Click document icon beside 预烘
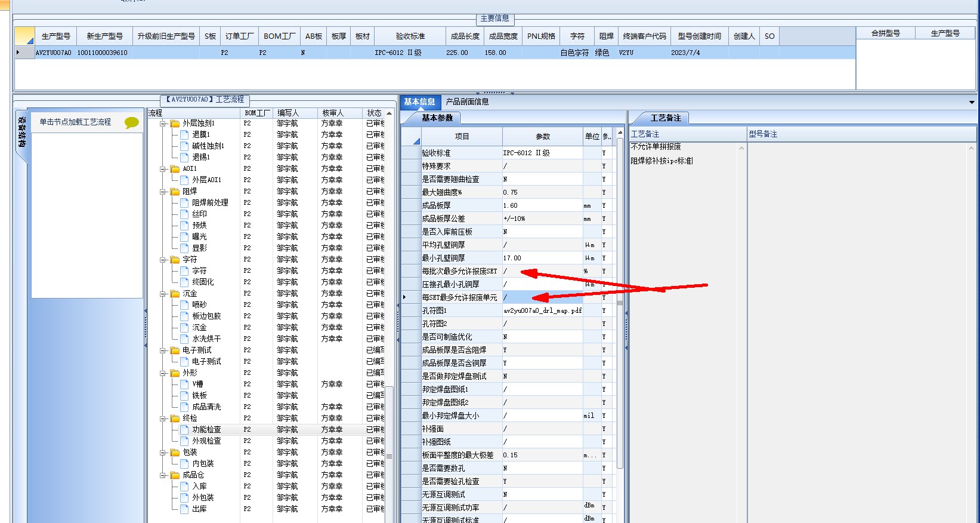This screenshot has height=523, width=980. click(184, 226)
